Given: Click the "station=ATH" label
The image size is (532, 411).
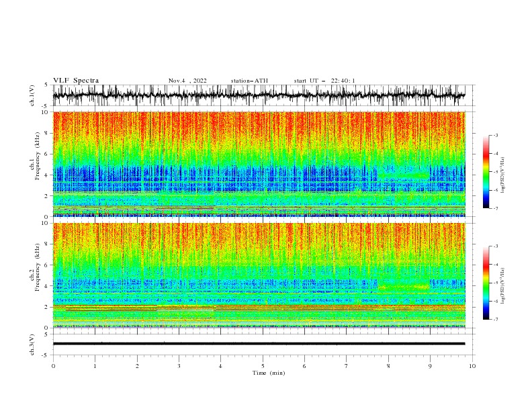Looking at the screenshot, I should pyautogui.click(x=249, y=81).
